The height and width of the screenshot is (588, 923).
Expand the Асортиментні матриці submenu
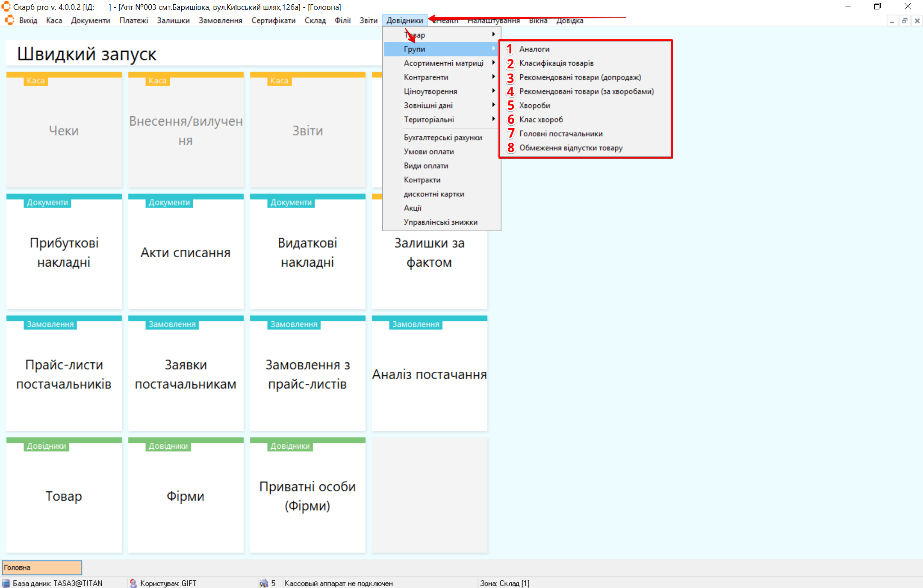(444, 63)
